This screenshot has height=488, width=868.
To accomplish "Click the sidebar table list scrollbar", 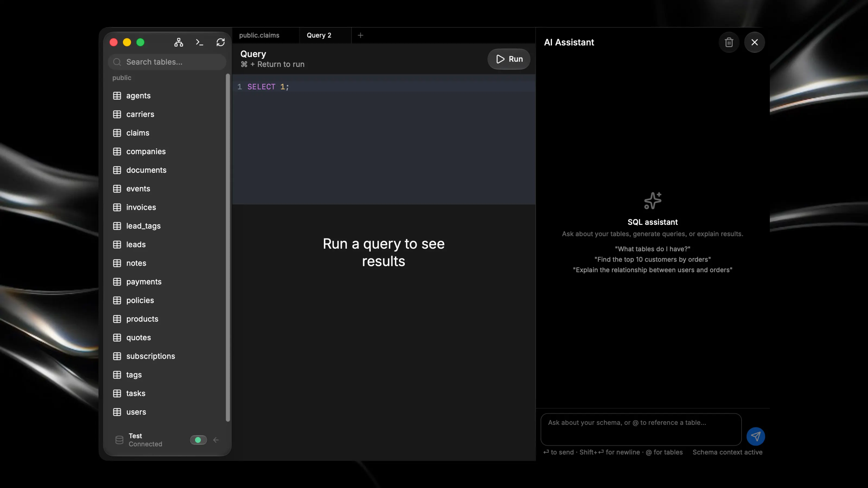I will [x=228, y=248].
